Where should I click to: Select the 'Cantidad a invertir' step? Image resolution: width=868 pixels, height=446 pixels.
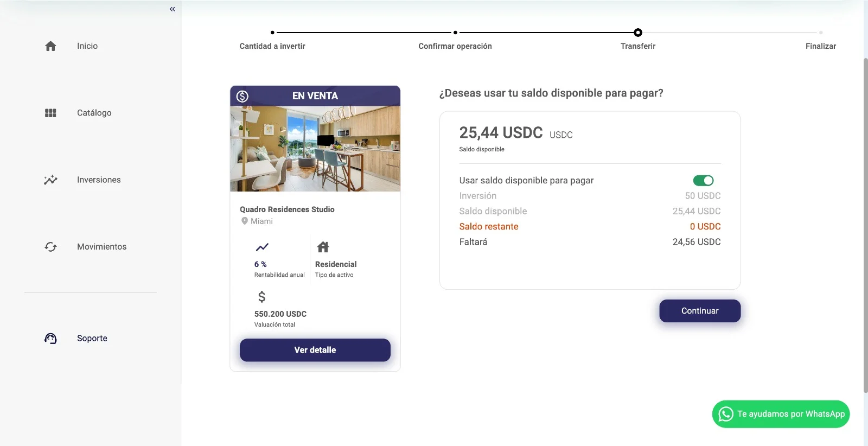tap(272, 46)
